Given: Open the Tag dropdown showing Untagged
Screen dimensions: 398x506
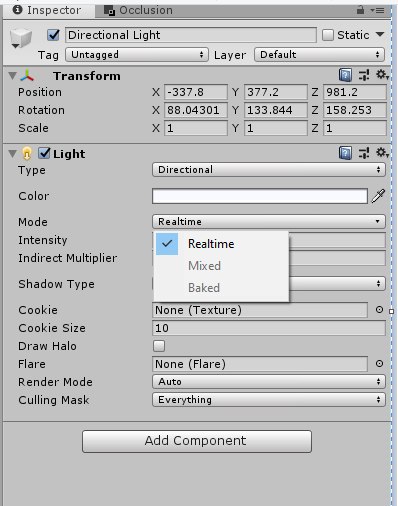Looking at the screenshot, I should (137, 55).
